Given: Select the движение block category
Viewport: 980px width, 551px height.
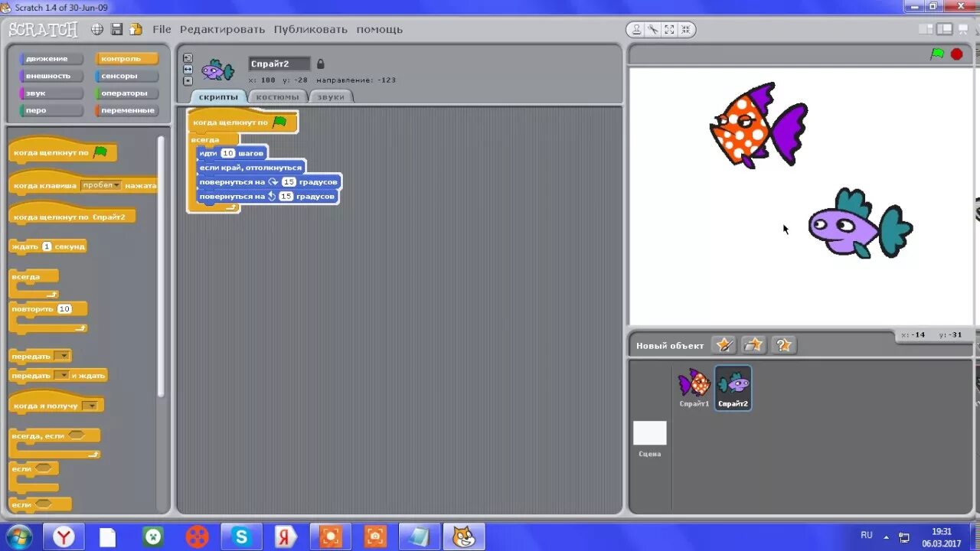Looking at the screenshot, I should coord(51,59).
